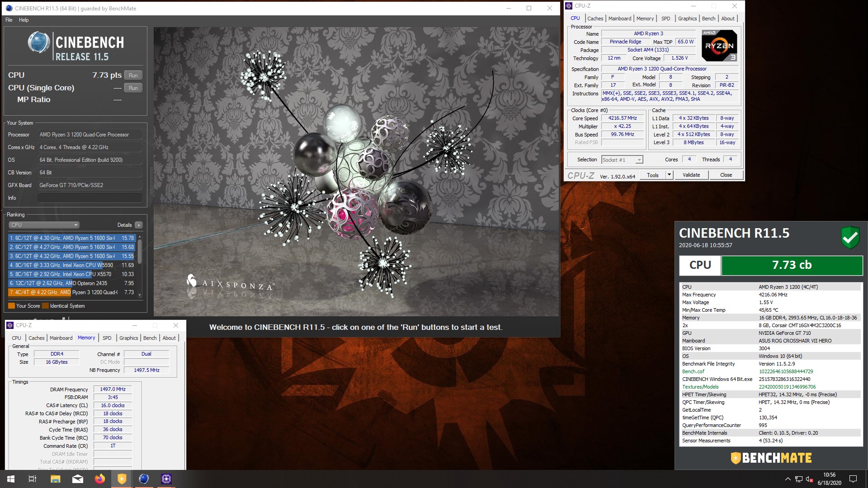Click the 7.73 cb score bar
868x488 pixels.
coord(792,265)
